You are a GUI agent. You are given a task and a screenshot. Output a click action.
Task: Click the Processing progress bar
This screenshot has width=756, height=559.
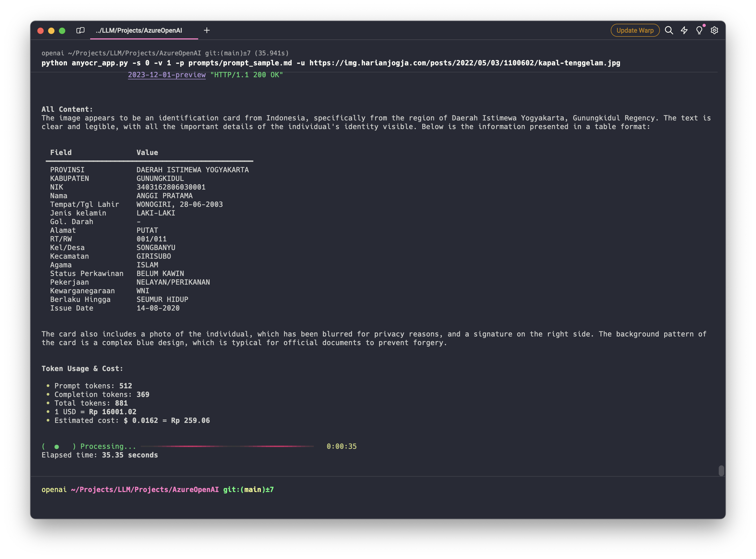click(227, 446)
